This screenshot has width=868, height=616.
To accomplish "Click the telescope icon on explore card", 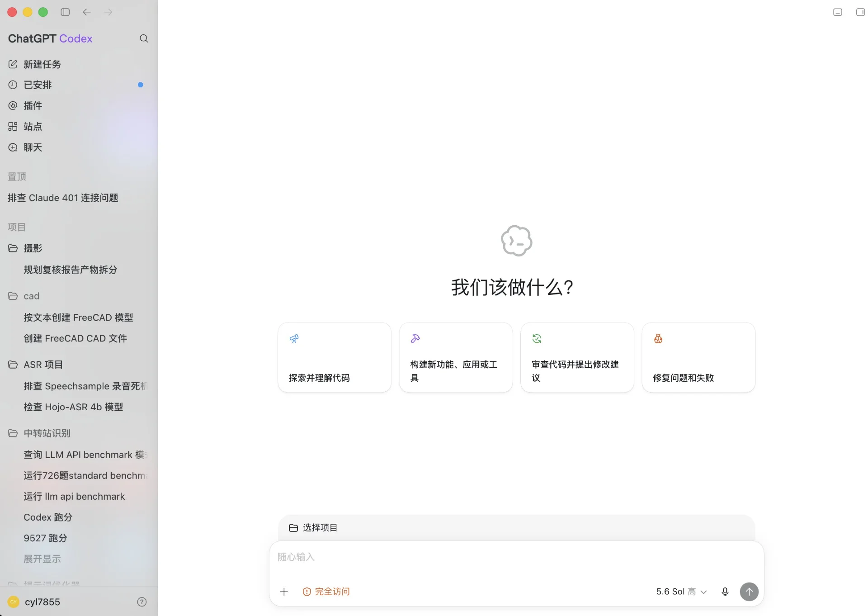I will (294, 339).
